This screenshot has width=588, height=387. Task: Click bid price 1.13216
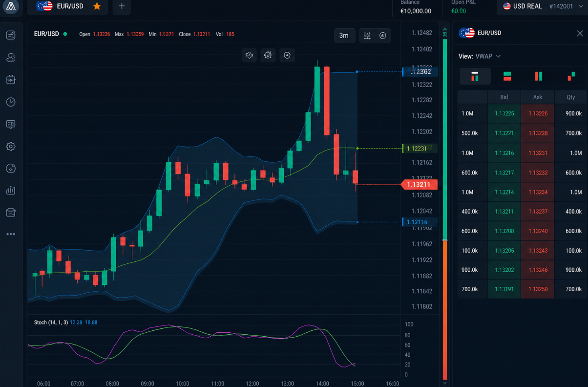(504, 153)
